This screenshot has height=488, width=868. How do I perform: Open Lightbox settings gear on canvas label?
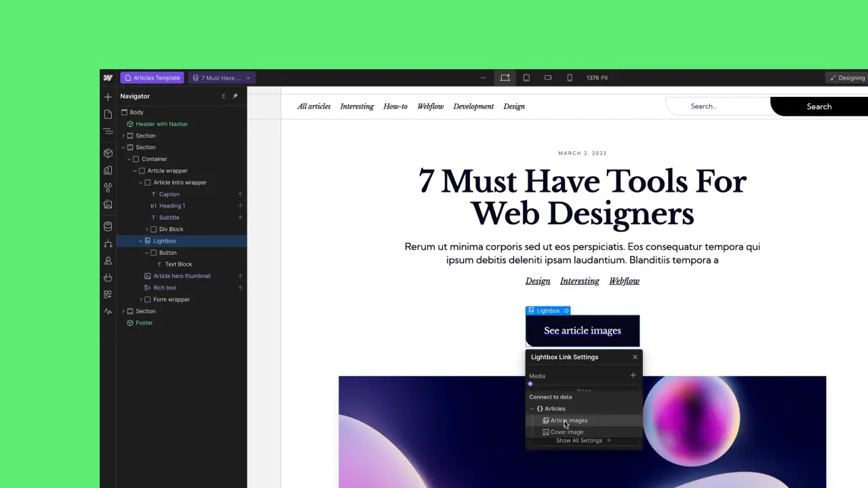click(x=566, y=310)
